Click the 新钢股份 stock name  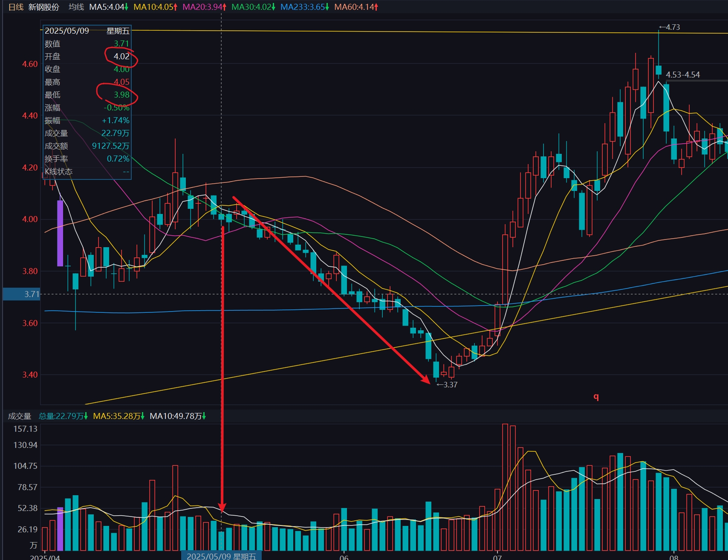[43, 7]
